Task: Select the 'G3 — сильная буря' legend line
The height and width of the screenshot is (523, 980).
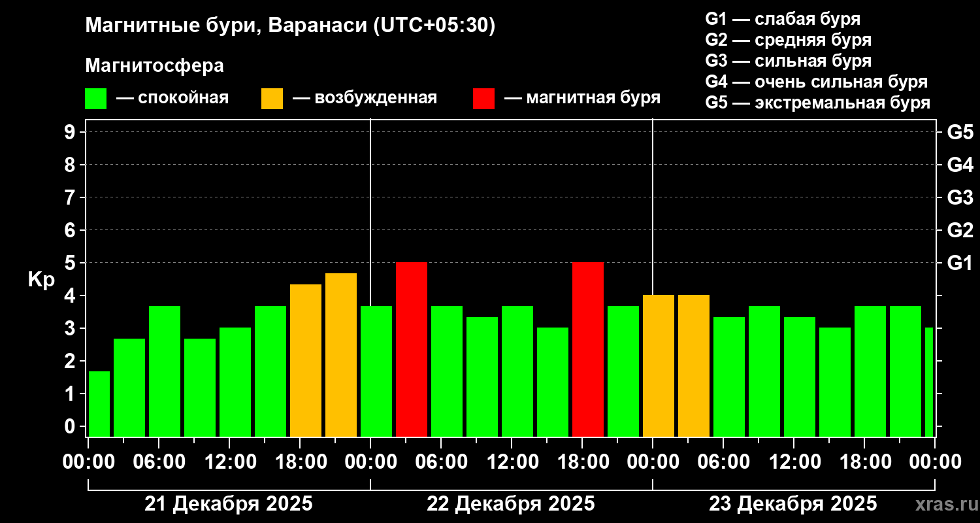Action: click(x=789, y=61)
